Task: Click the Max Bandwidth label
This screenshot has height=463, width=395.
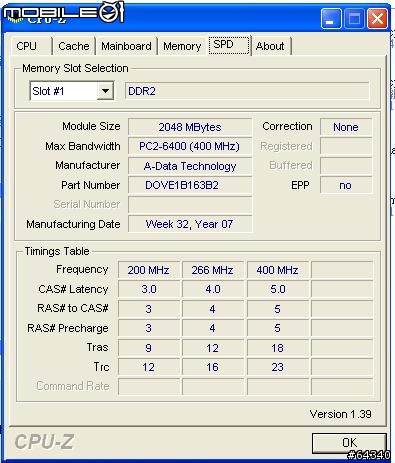Action: [83, 146]
